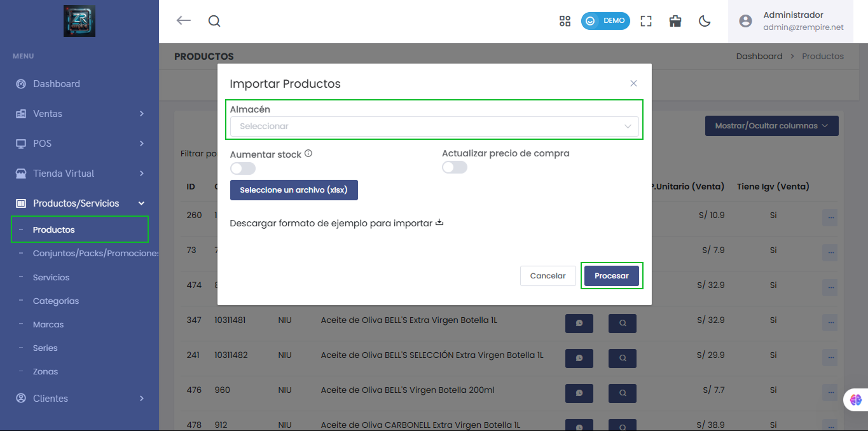Open Categorías in the sidebar
868x431 pixels.
click(x=56, y=301)
